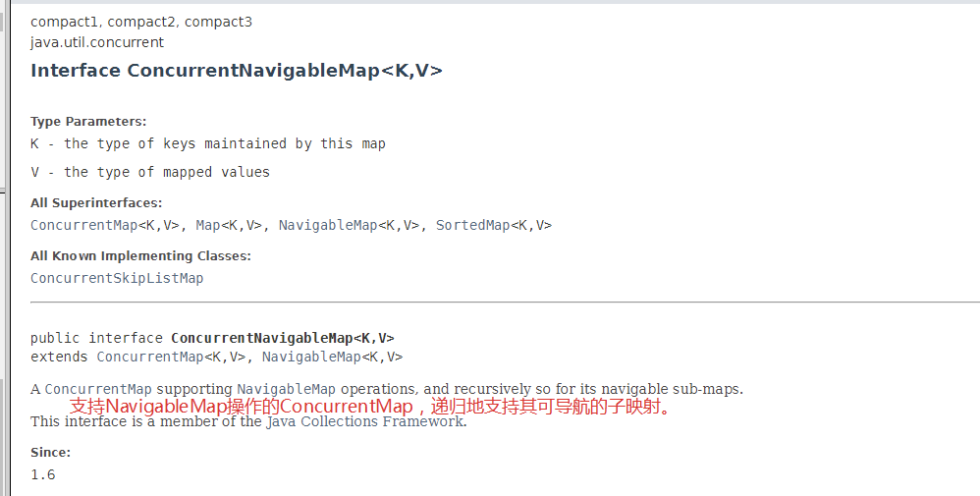Viewport: 980px width, 496px height.
Task: Click 'public interface ConcurrentNavigableMap<K,V>' declaration
Action: pyautogui.click(x=212, y=339)
